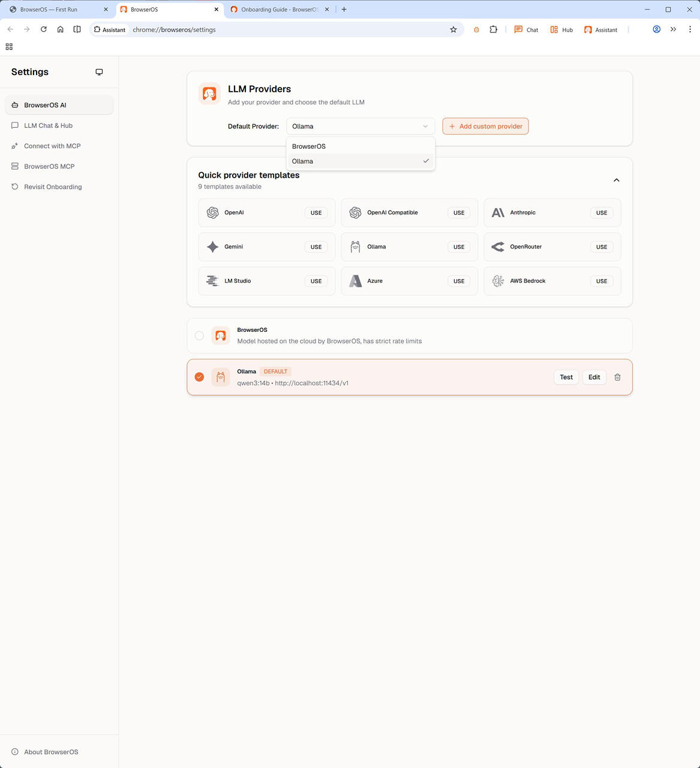Screen dimensions: 700x768
Task: Collapse the Quick provider templates section
Action: click(616, 181)
